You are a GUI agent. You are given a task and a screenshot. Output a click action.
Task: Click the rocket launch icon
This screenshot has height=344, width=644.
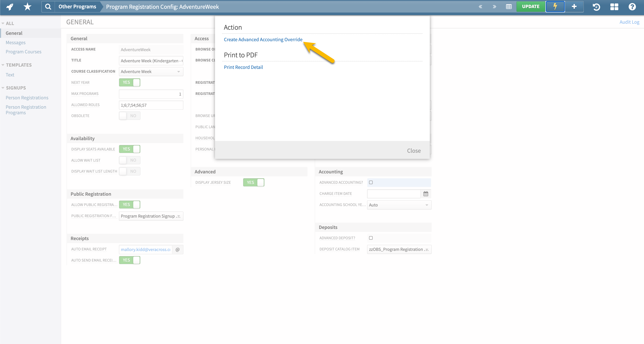point(10,7)
